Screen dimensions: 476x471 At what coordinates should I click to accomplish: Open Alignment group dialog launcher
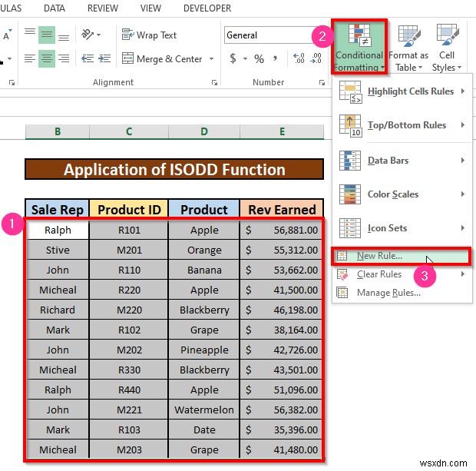[215, 82]
